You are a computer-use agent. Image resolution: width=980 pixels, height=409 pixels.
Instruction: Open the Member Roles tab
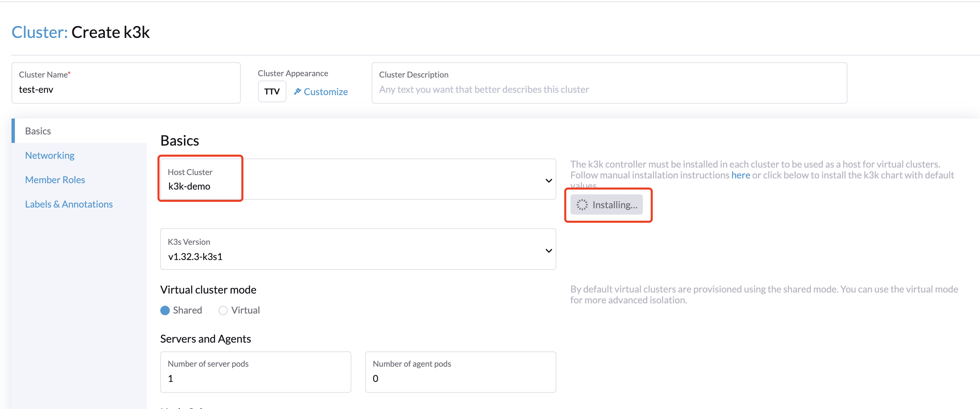[x=55, y=180]
